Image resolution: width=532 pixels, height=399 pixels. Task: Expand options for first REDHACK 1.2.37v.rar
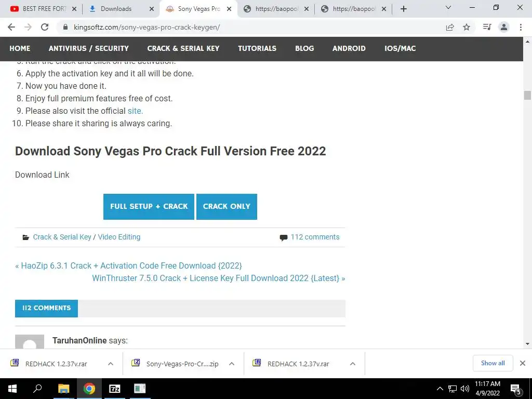point(111,364)
